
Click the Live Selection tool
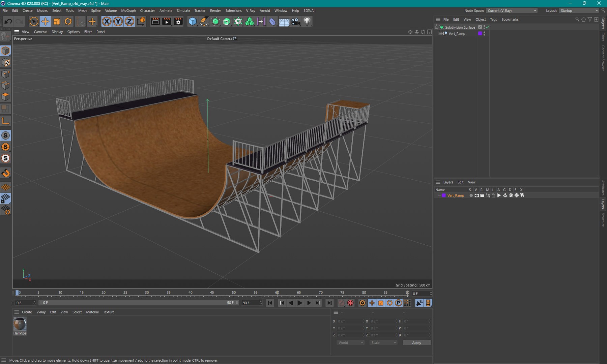click(34, 22)
